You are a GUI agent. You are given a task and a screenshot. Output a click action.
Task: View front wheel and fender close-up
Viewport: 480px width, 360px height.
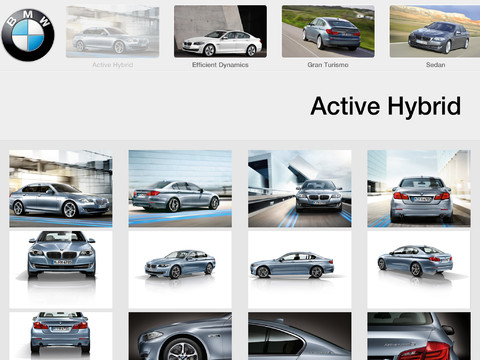180,336
